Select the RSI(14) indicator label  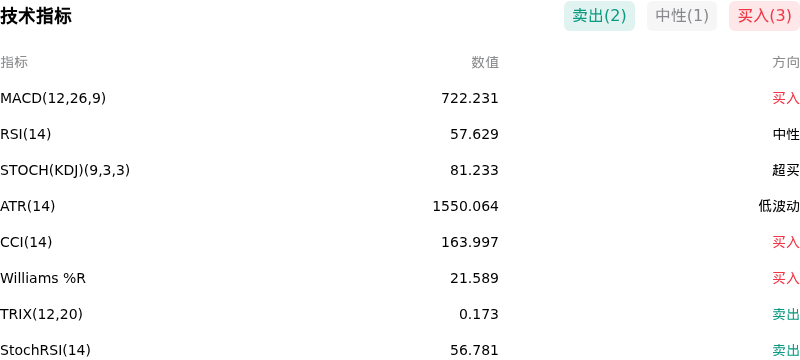pyautogui.click(x=26, y=134)
